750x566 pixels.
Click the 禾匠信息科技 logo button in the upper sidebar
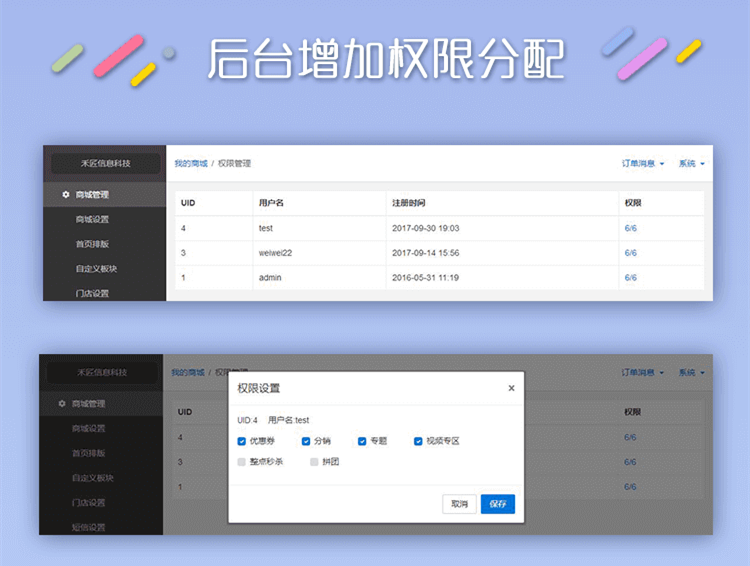coord(105,163)
